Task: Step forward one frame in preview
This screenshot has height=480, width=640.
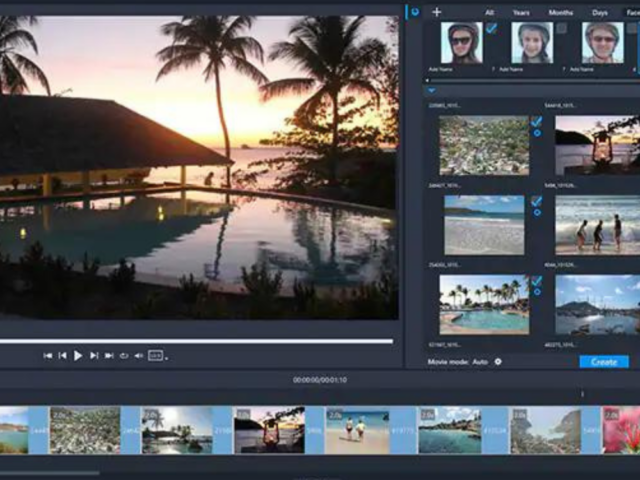Action: pyautogui.click(x=94, y=355)
